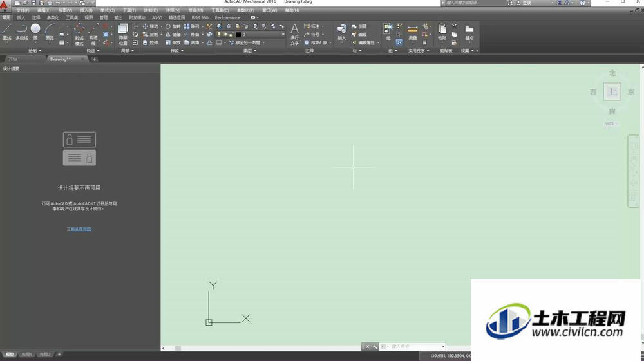
Task: Expand the Modify (修改) panel
Action: pos(177,51)
